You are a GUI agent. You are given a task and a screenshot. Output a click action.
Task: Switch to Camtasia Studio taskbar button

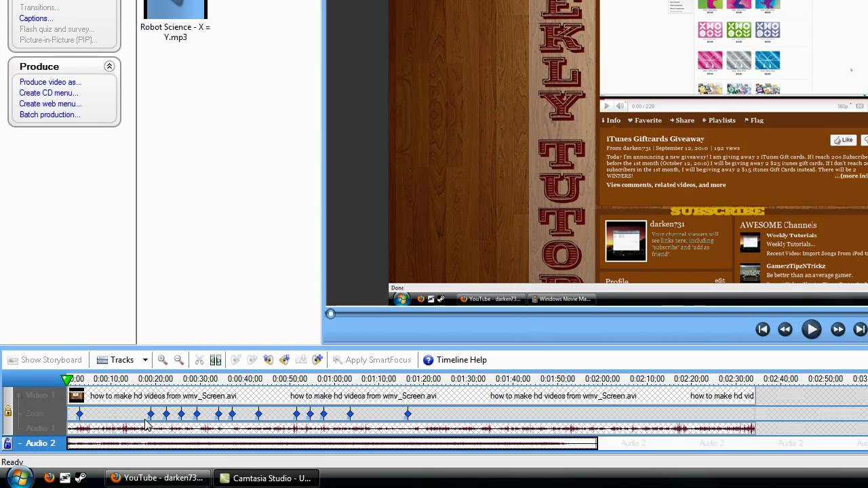[x=267, y=478]
